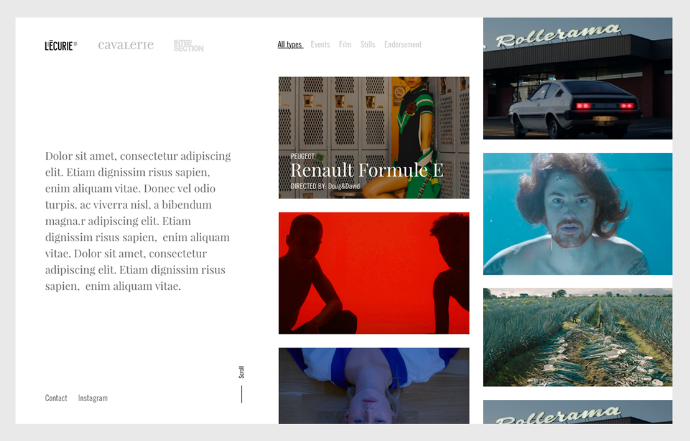Open the red silhouette project thumbnail

tap(373, 273)
